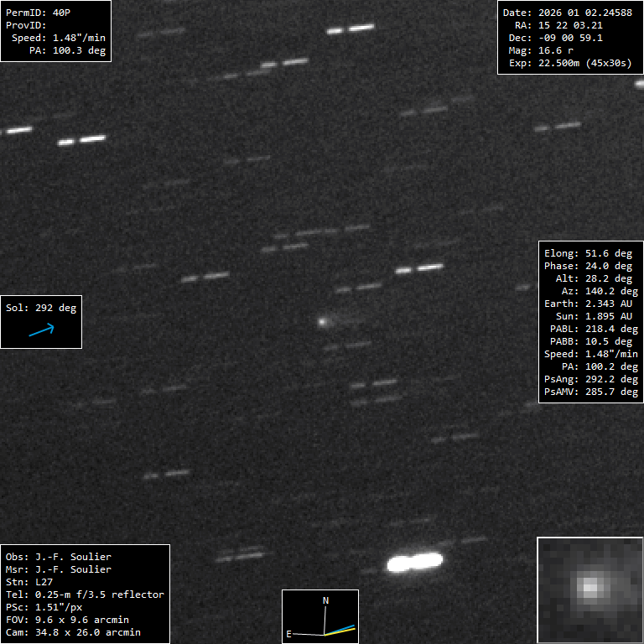
Task: Click the Dec -09 00 59.1 value
Action: [570, 38]
